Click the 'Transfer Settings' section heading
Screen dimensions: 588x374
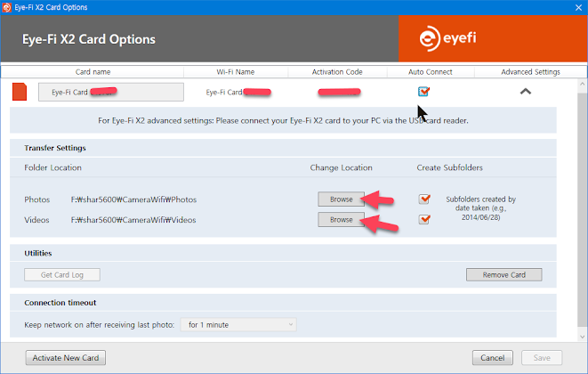[x=55, y=148]
